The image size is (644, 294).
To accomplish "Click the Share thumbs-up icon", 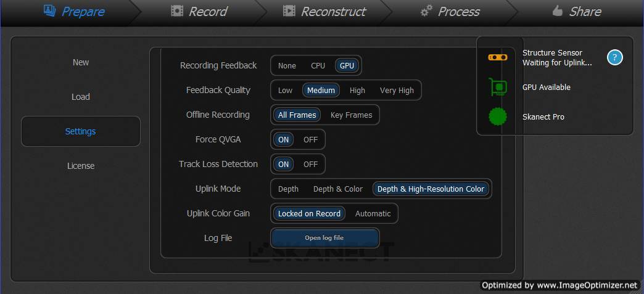I will (x=558, y=10).
